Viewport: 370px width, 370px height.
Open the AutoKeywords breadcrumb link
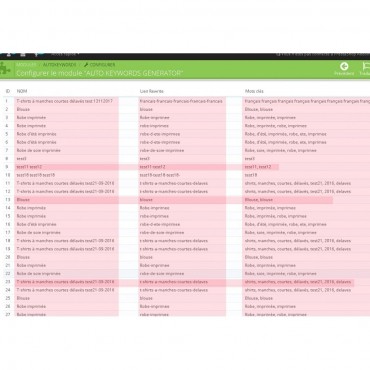point(59,65)
